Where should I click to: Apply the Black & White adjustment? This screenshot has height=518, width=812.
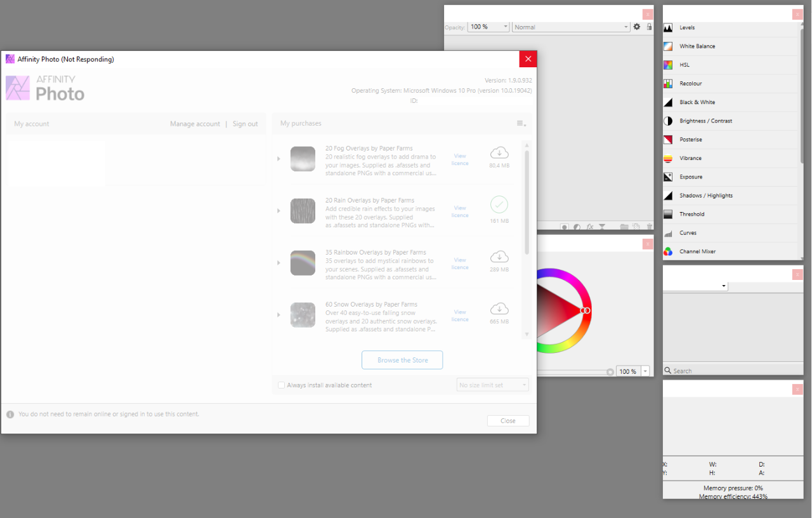tap(730, 102)
